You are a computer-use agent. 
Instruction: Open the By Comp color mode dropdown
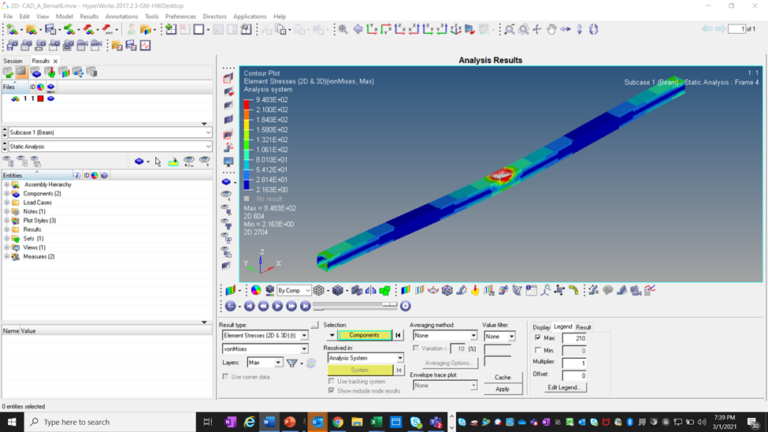[293, 290]
